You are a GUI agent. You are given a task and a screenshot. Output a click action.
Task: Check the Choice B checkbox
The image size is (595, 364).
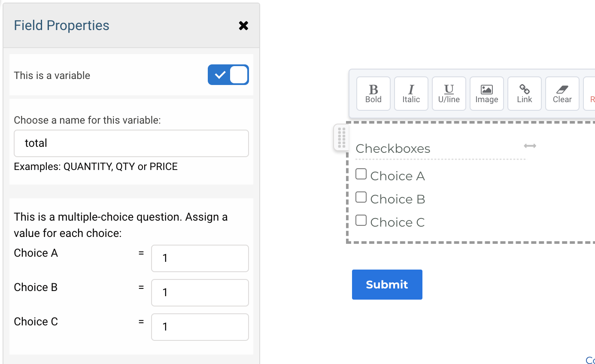[361, 197]
